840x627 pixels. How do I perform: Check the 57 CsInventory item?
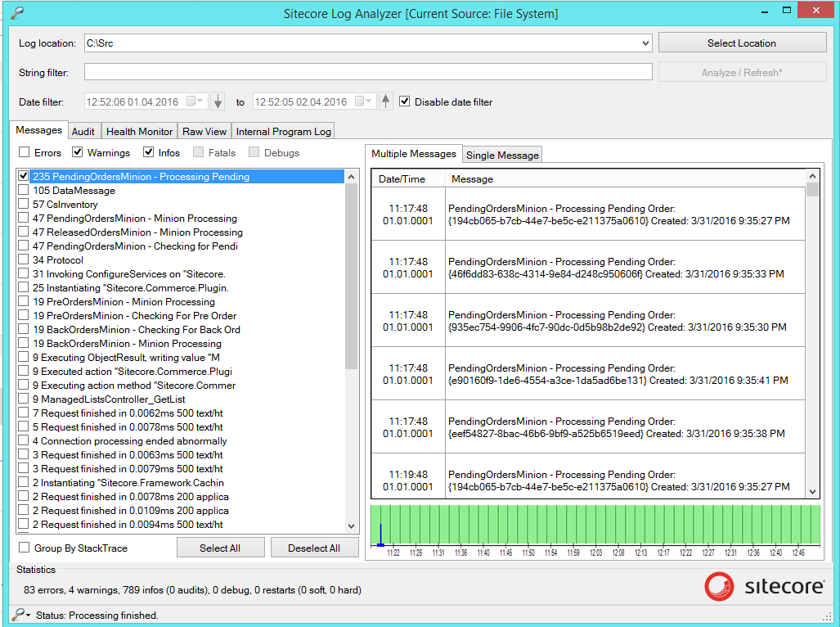click(x=23, y=204)
